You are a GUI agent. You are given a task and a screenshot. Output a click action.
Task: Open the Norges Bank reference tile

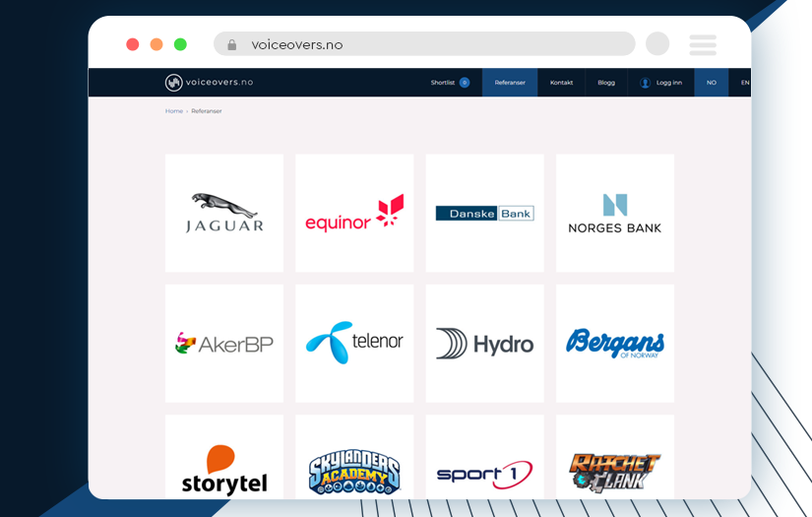pos(615,213)
